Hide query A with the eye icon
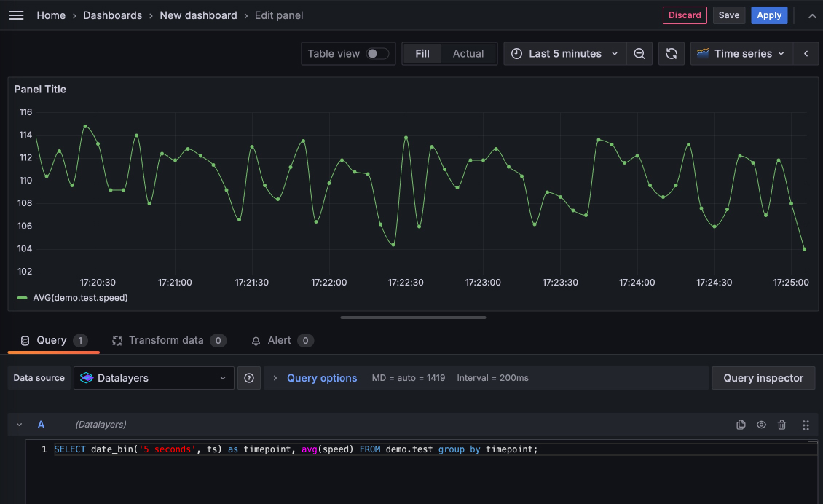This screenshot has height=504, width=823. point(761,424)
